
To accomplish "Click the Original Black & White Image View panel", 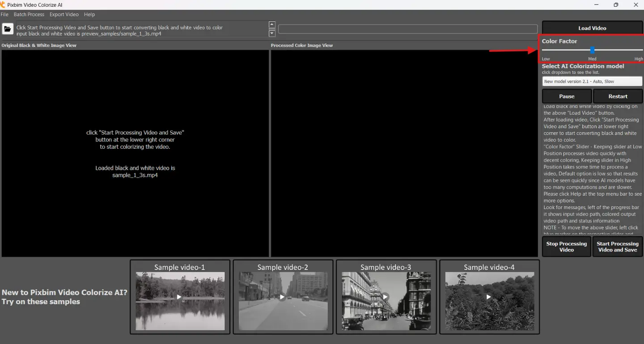I will click(135, 153).
